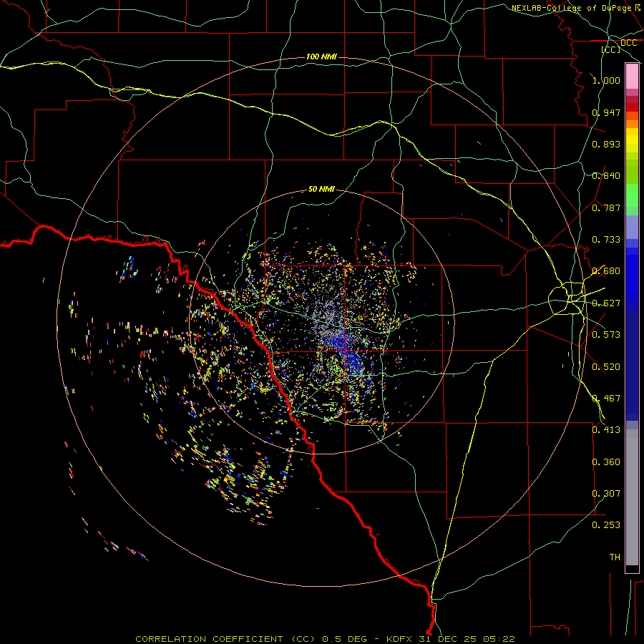Click the 50 NMI range ring label

click(321, 189)
